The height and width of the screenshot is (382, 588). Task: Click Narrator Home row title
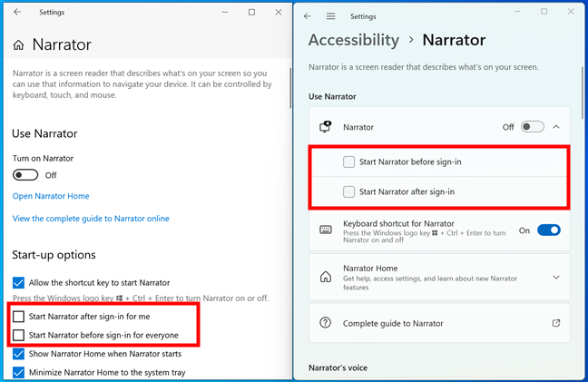[x=370, y=269]
